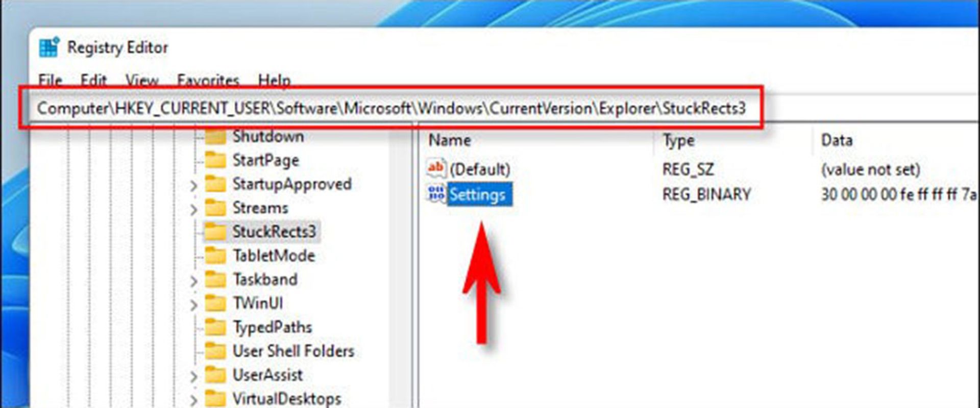Click the (Default) string value icon
This screenshot has height=408, width=980.
click(436, 168)
